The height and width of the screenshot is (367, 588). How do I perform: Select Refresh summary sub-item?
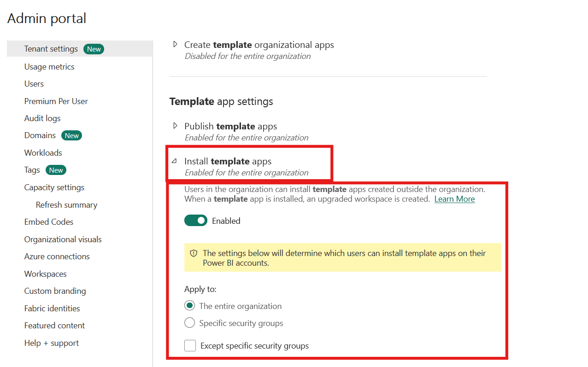tap(66, 205)
